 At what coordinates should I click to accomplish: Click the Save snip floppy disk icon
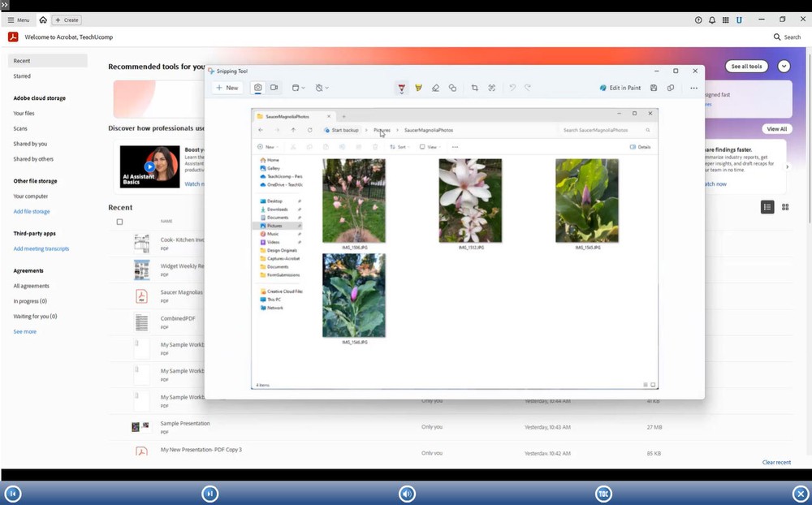(654, 88)
